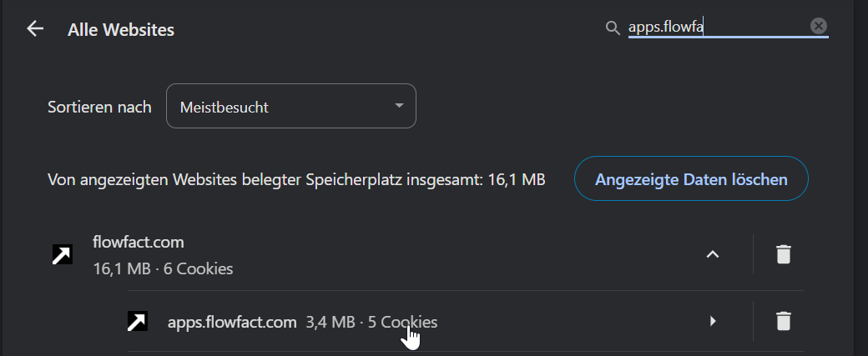Click the magnifier search icon
The width and height of the screenshot is (868, 356).
[x=613, y=28]
